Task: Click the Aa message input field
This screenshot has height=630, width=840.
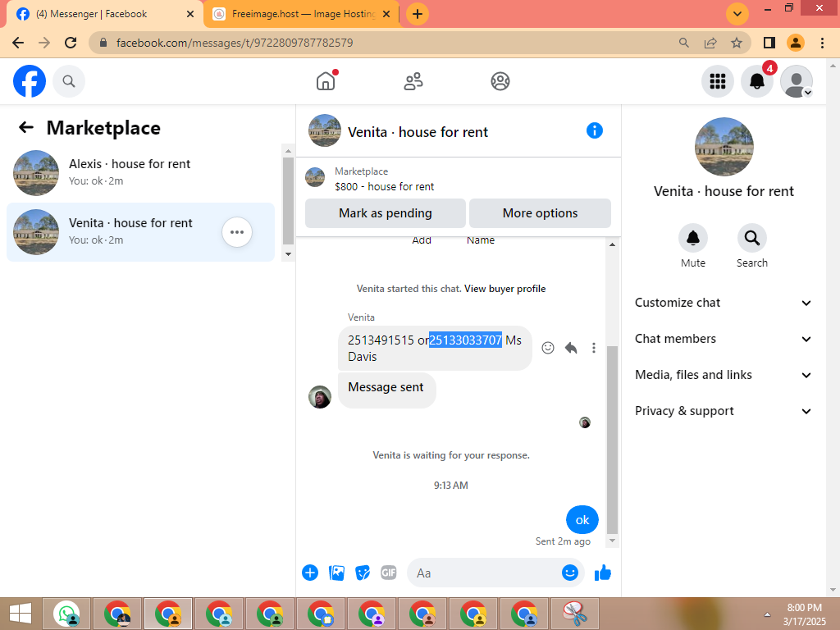Action: [485, 573]
